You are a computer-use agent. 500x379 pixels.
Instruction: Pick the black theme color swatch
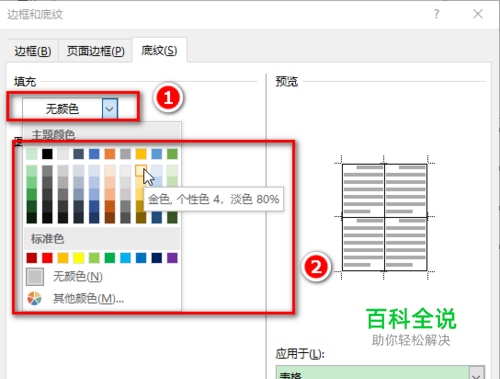47,154
